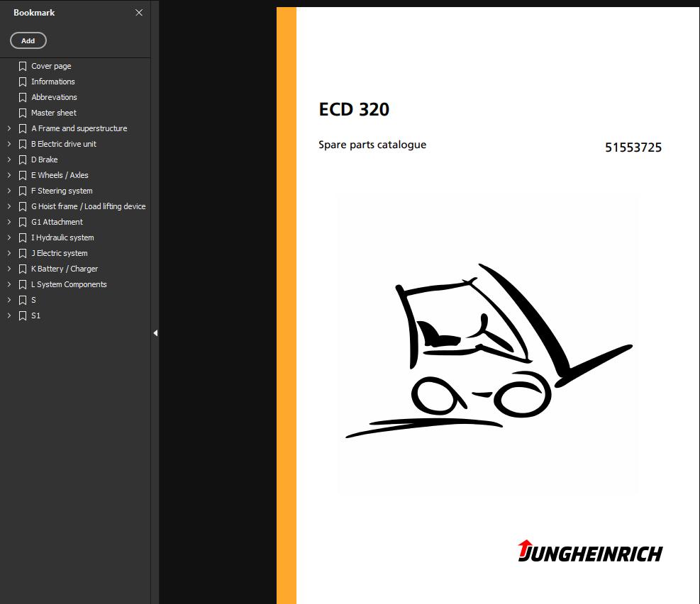Click bookmark icon beside A Frame and superstructure
The image size is (700, 604).
22,128
